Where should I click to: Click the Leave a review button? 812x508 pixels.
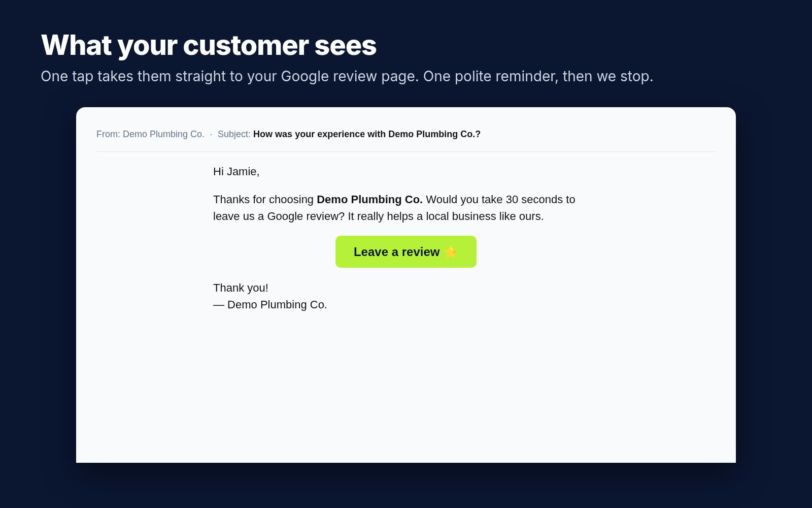point(405,251)
